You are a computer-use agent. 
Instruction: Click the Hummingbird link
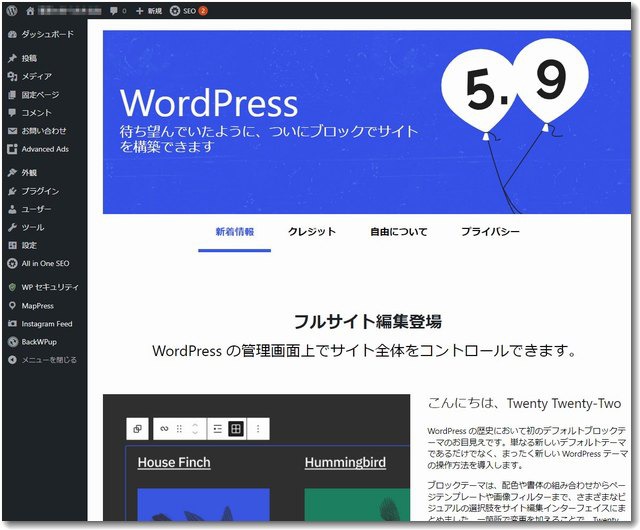(x=345, y=463)
